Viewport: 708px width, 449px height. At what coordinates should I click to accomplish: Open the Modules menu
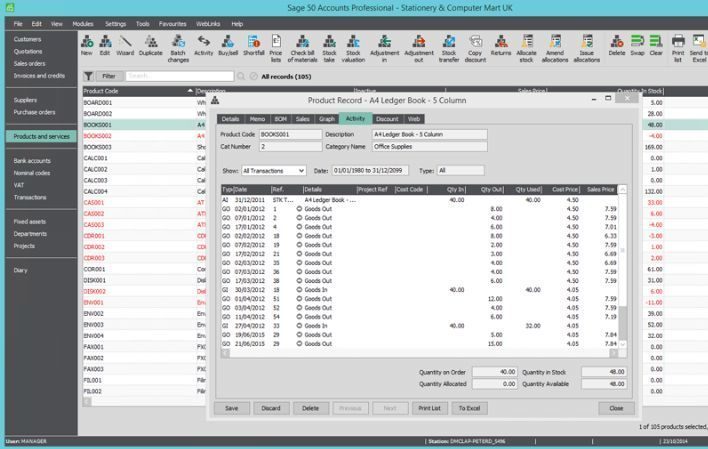pos(83,23)
